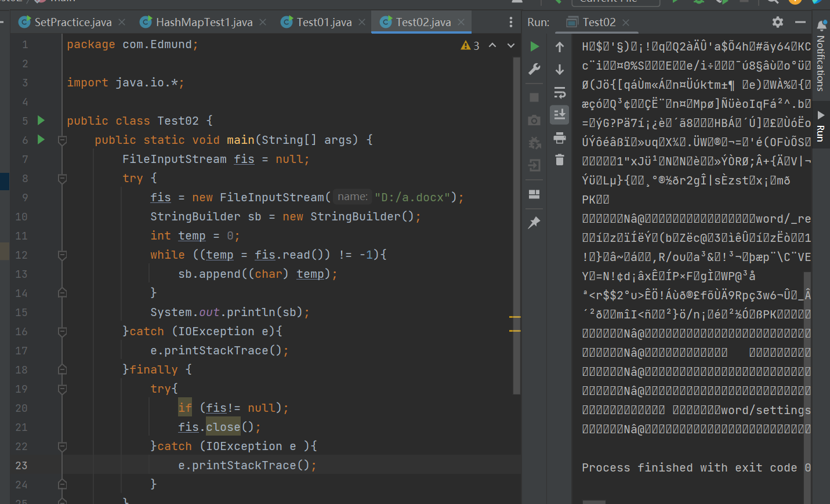The width and height of the screenshot is (830, 504).
Task: Click the warnings indicator showing 3
Action: click(470, 45)
